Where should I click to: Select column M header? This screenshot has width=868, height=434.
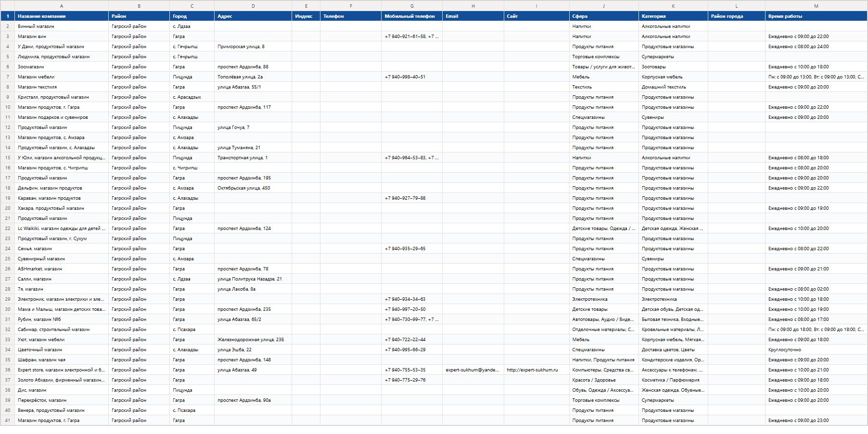(816, 6)
